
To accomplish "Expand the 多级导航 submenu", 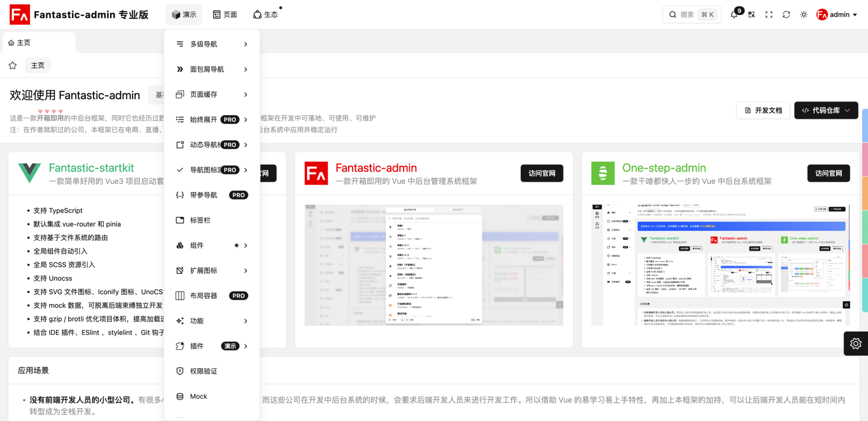I will pos(212,44).
